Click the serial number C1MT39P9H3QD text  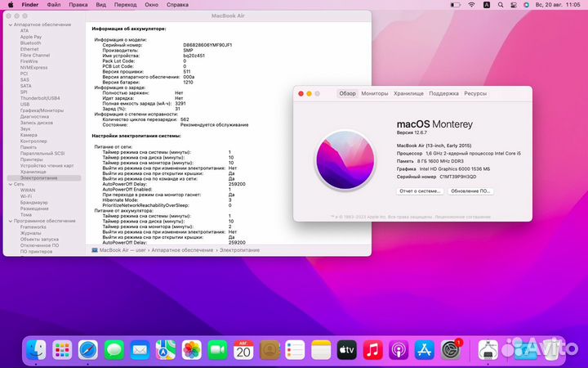(x=458, y=177)
